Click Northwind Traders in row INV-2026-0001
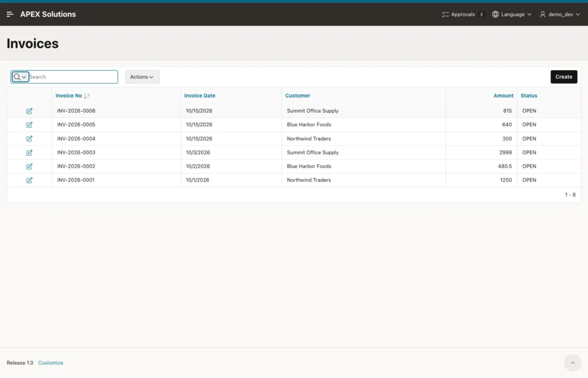 point(309,180)
